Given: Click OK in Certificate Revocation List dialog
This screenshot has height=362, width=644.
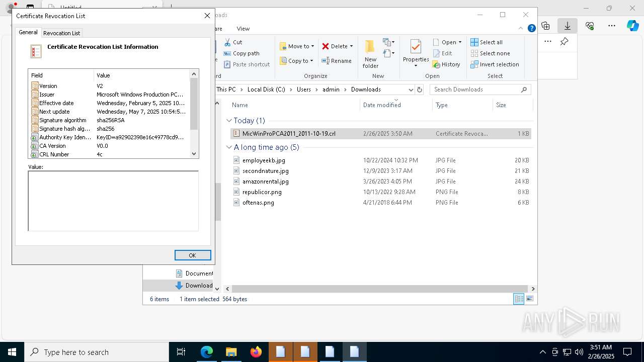Looking at the screenshot, I should point(192,255).
